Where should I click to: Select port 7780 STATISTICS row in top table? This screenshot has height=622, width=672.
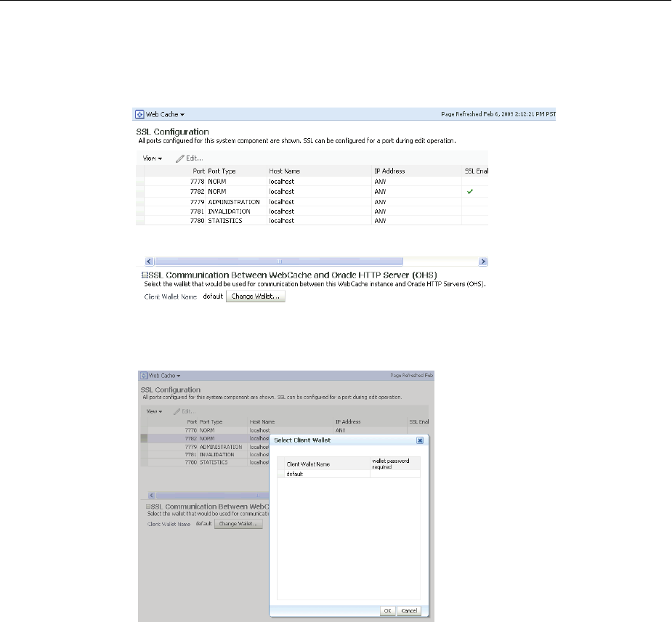[x=312, y=221]
